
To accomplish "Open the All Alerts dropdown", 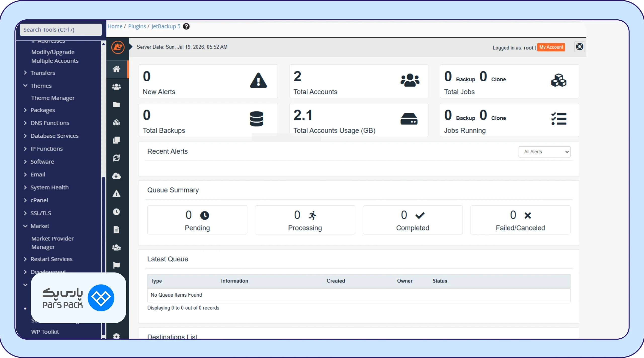I will click(x=544, y=152).
